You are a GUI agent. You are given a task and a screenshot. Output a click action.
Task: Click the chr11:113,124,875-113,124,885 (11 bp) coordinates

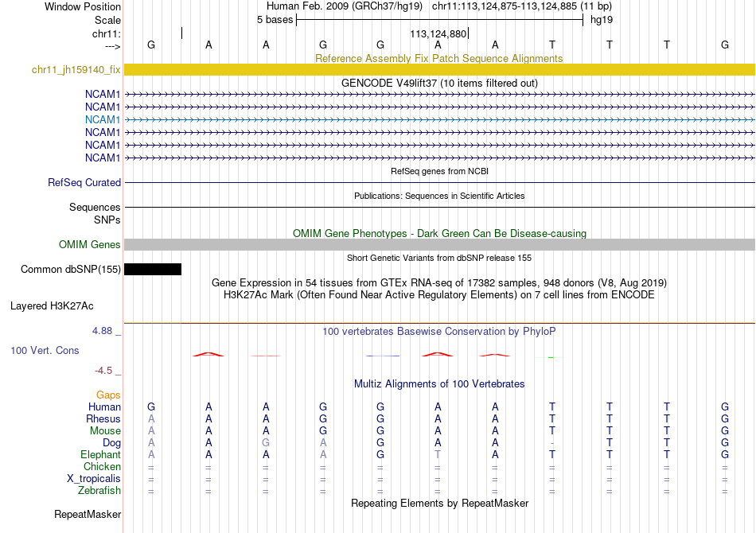tap(522, 6)
